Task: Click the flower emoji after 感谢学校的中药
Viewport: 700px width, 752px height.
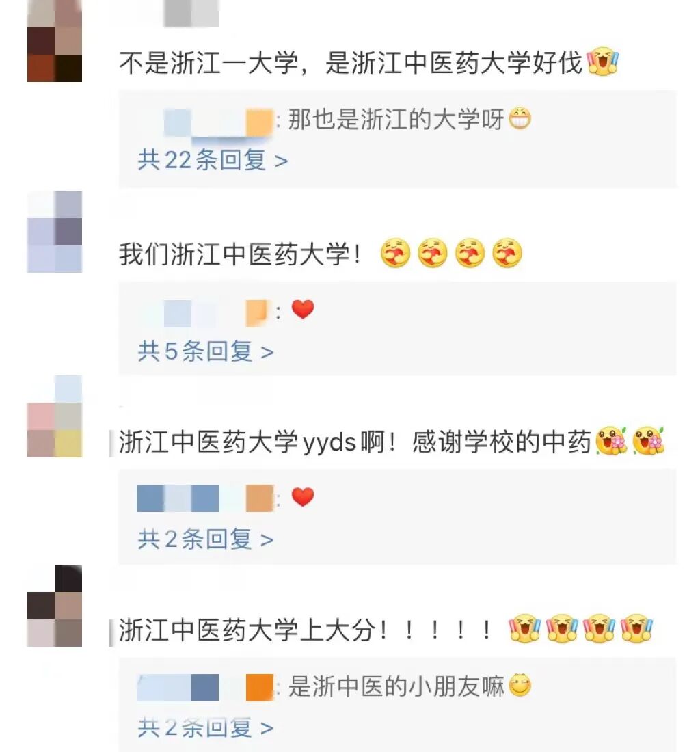Action: (611, 440)
